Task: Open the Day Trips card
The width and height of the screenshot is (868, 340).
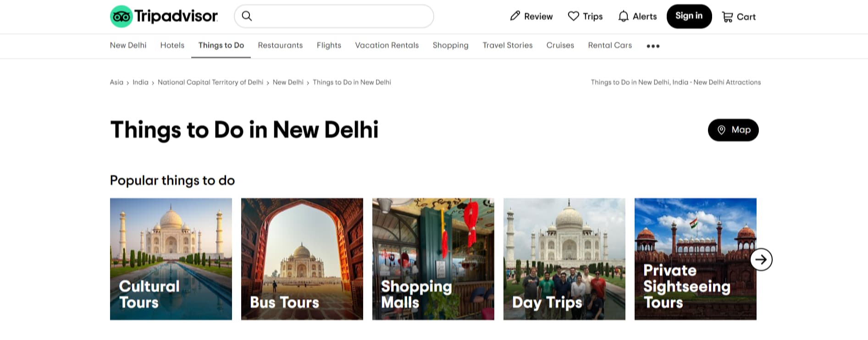Action: tap(564, 259)
